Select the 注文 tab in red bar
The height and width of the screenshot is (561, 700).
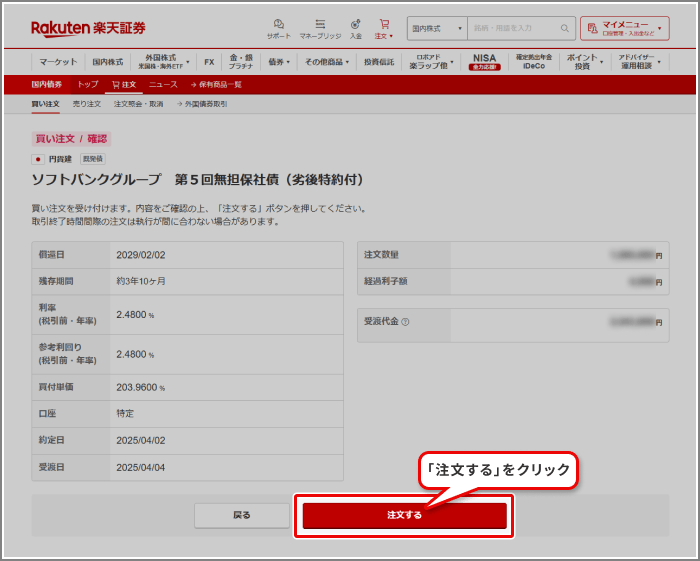click(124, 84)
